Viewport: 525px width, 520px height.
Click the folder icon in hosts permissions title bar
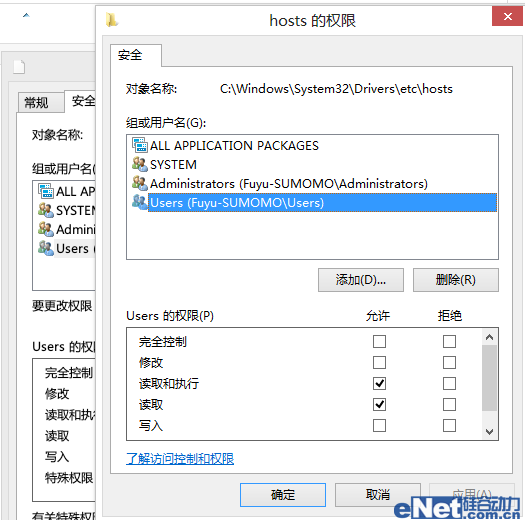tap(112, 20)
